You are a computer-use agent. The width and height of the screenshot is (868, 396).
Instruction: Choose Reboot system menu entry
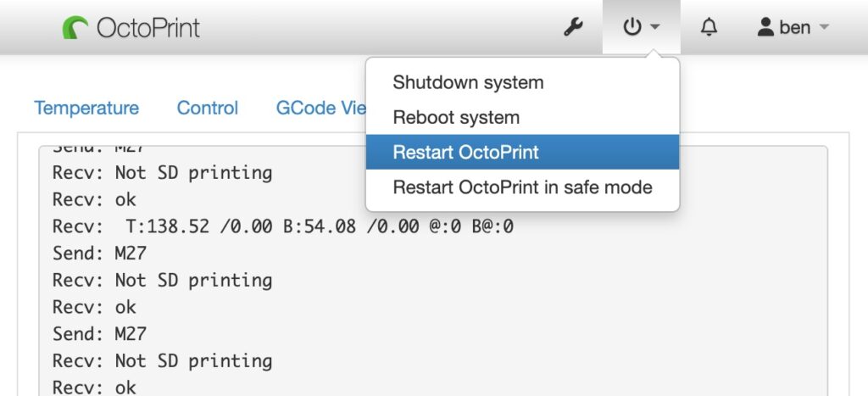pyautogui.click(x=456, y=118)
